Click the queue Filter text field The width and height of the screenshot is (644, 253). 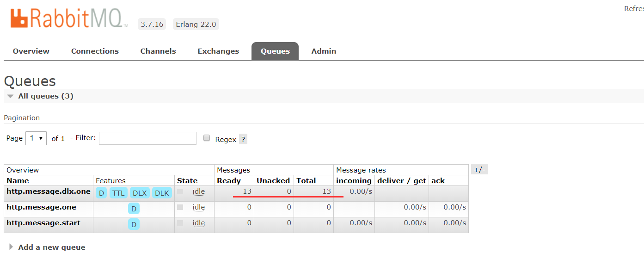[x=147, y=138]
